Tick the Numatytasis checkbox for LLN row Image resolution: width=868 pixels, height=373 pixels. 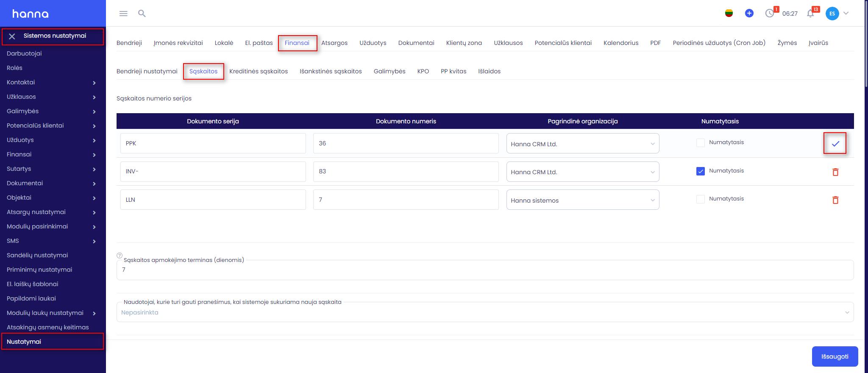[701, 199]
